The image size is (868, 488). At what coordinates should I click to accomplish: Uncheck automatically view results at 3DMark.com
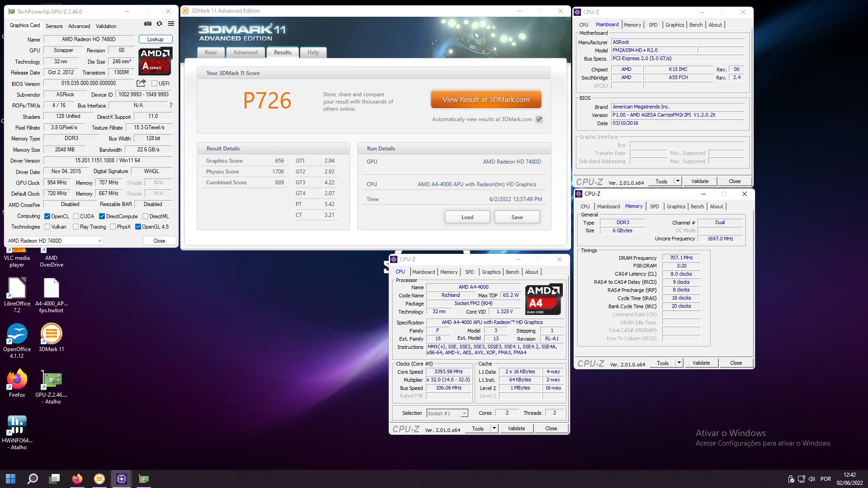[539, 119]
